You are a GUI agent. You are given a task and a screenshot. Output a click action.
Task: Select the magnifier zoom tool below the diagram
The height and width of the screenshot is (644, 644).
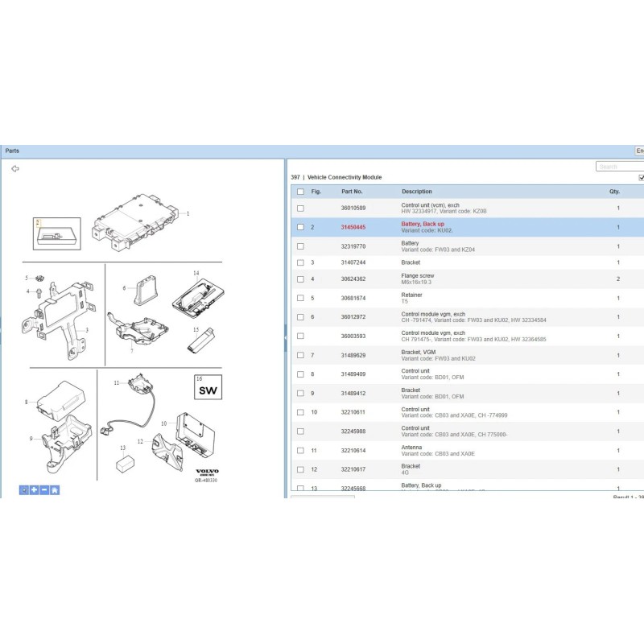[x=24, y=491]
